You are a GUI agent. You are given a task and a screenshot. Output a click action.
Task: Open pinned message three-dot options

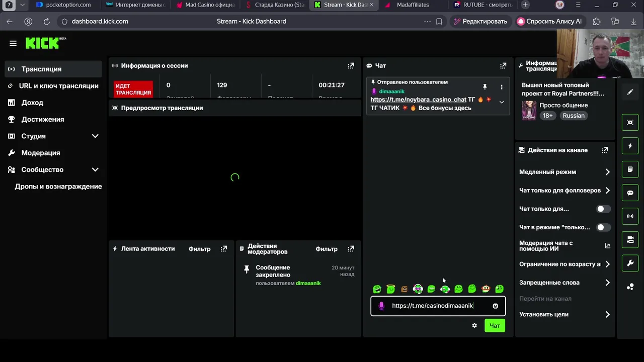click(501, 87)
